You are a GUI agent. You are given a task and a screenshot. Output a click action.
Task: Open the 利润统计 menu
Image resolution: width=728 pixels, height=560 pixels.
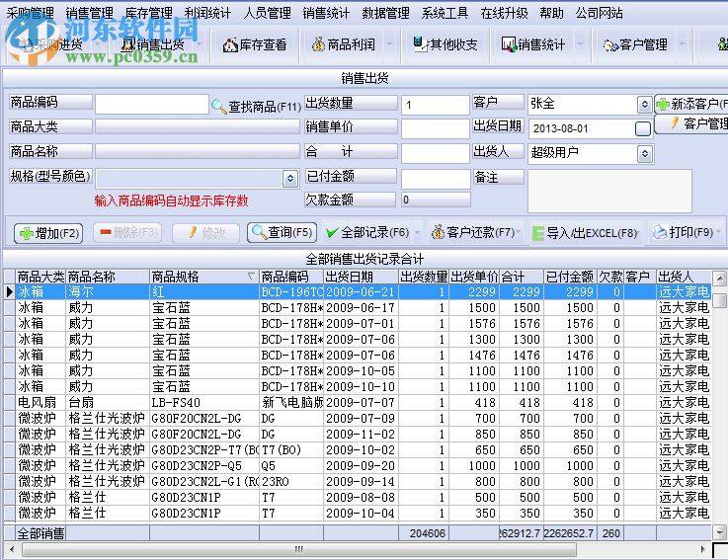(x=207, y=13)
